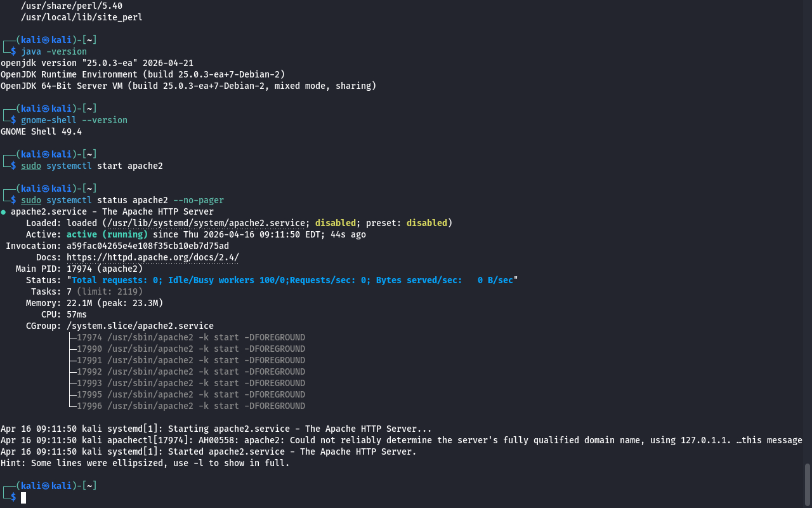Open the httpd.apache.org docs link
This screenshot has height=508, width=812.
pyautogui.click(x=152, y=257)
